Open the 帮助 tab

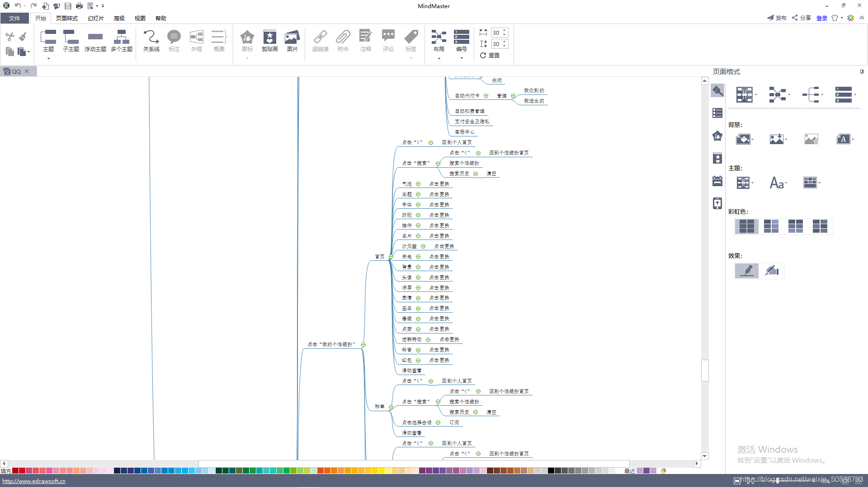[x=161, y=18]
